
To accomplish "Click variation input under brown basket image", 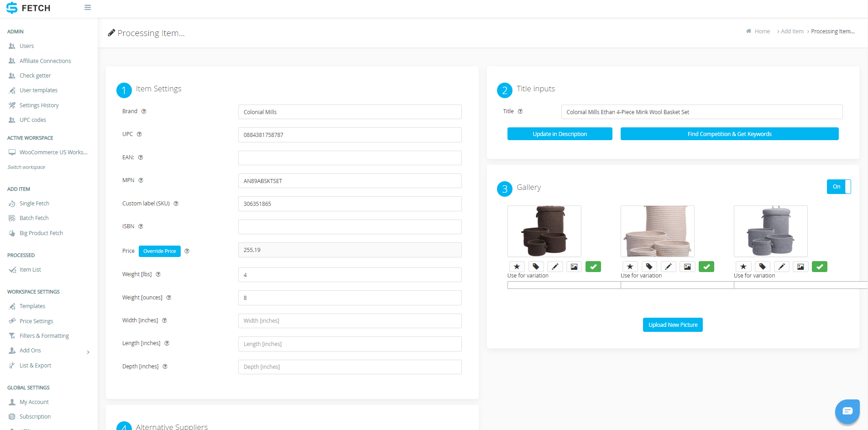I will 564,285.
